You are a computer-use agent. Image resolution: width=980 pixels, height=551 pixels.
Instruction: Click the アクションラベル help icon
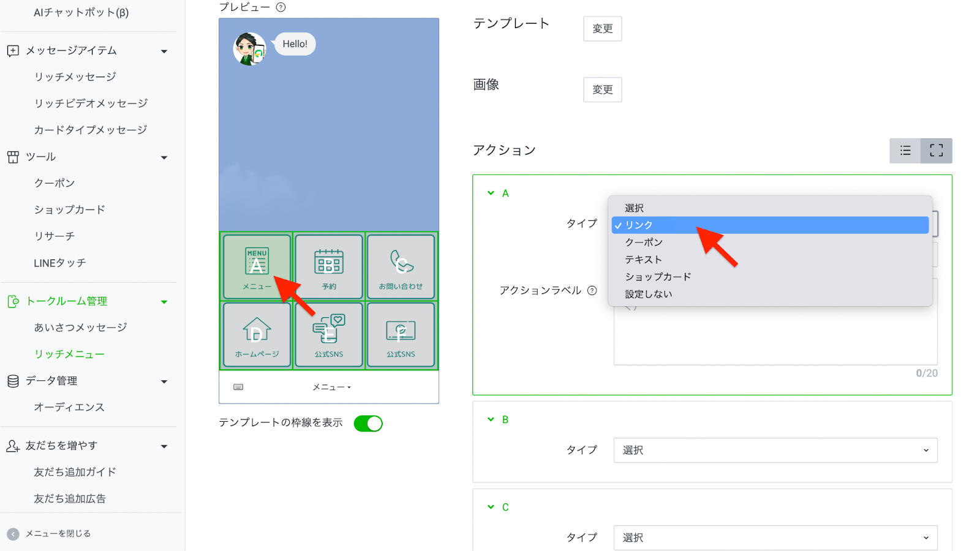click(592, 291)
